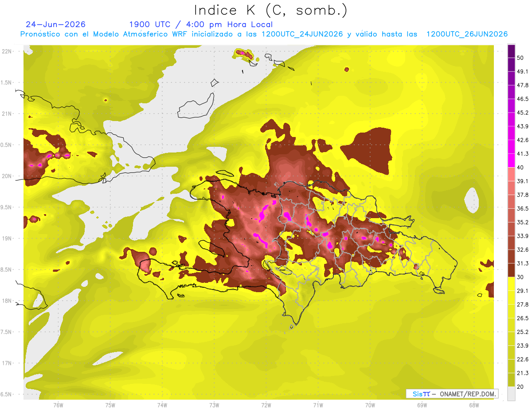
Task: Click the '49.1' value on the color scale
Action: (522, 71)
